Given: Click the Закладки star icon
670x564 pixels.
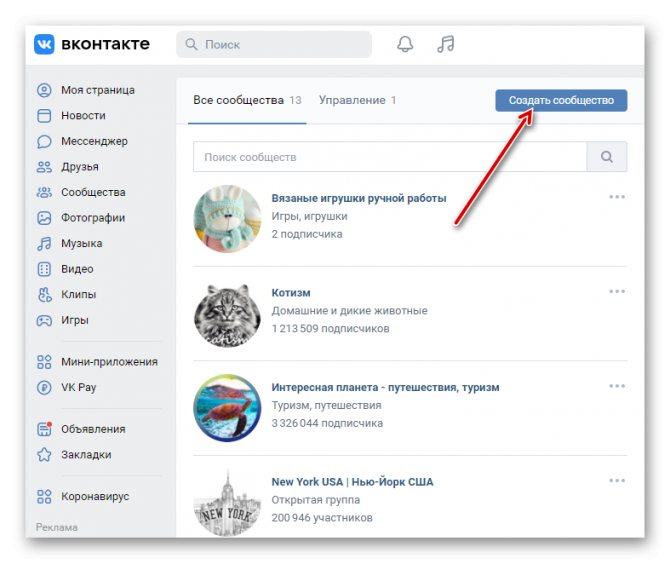Looking at the screenshot, I should pyautogui.click(x=44, y=455).
